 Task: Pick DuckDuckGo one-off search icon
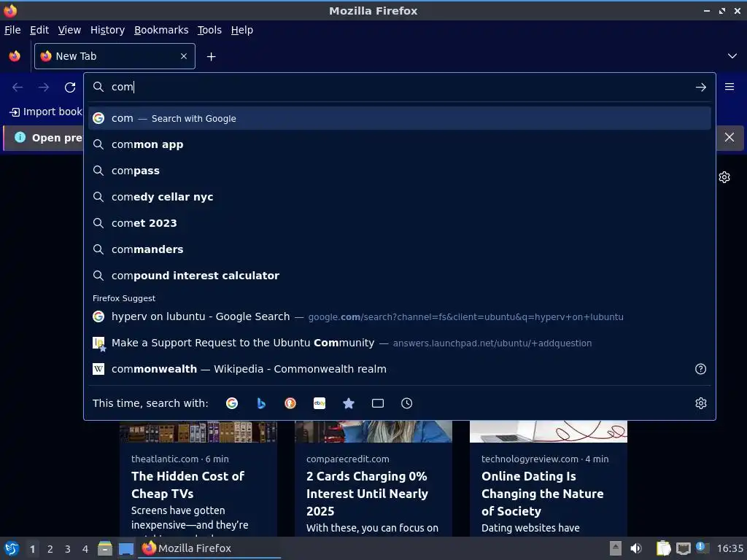290,403
